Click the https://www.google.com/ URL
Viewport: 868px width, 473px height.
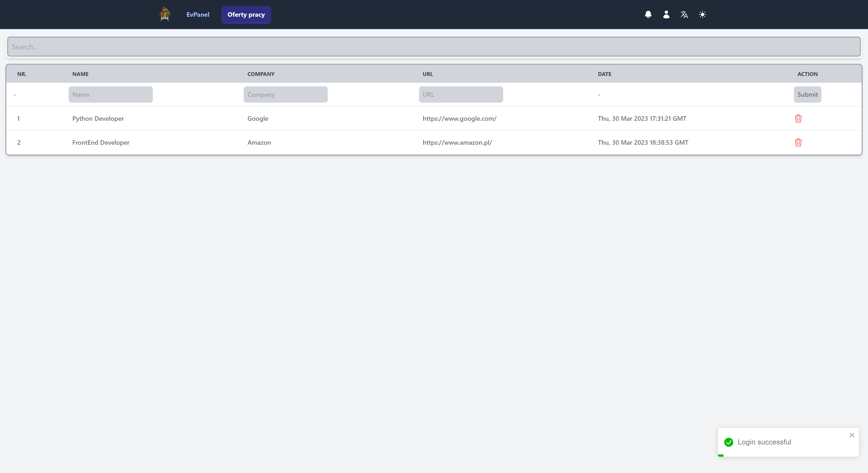coord(460,118)
